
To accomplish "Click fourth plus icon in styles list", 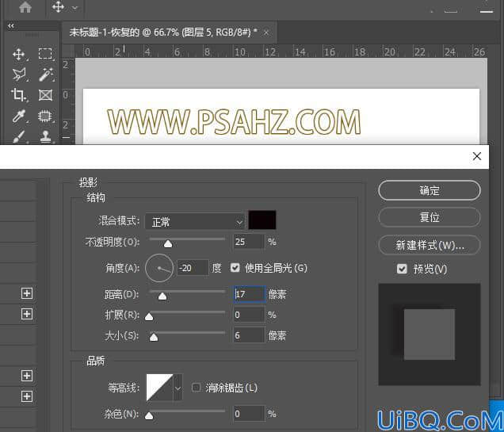I will (27, 396).
